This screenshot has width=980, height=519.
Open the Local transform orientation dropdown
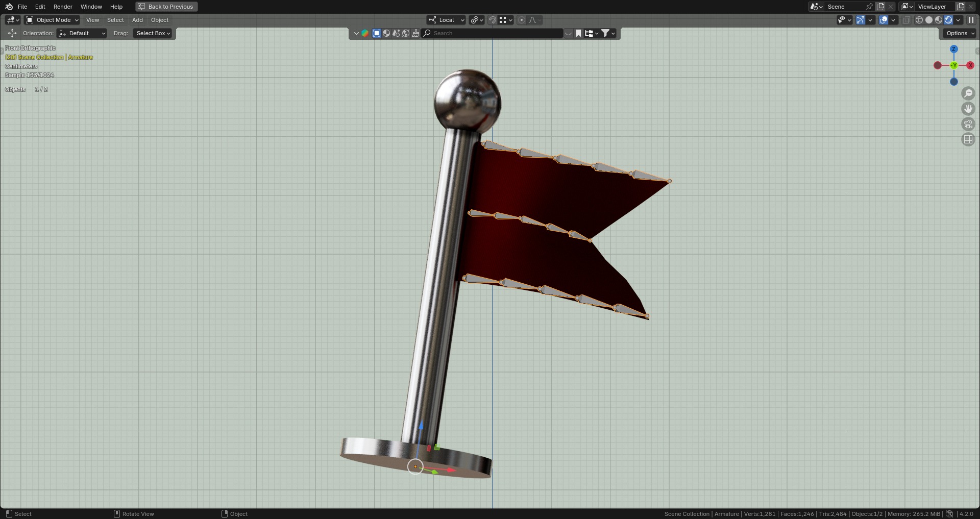tap(446, 20)
